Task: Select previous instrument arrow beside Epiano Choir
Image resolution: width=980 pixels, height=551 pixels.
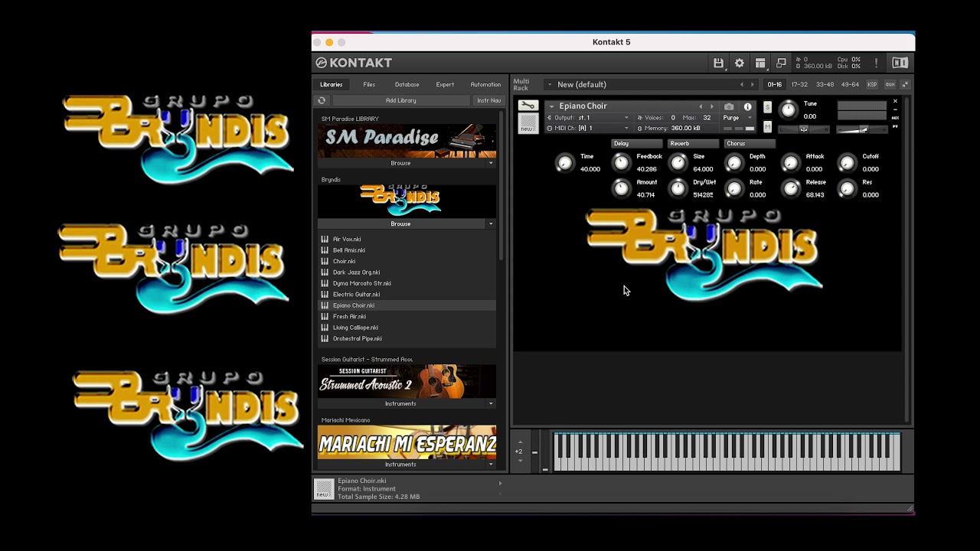Action: click(700, 106)
